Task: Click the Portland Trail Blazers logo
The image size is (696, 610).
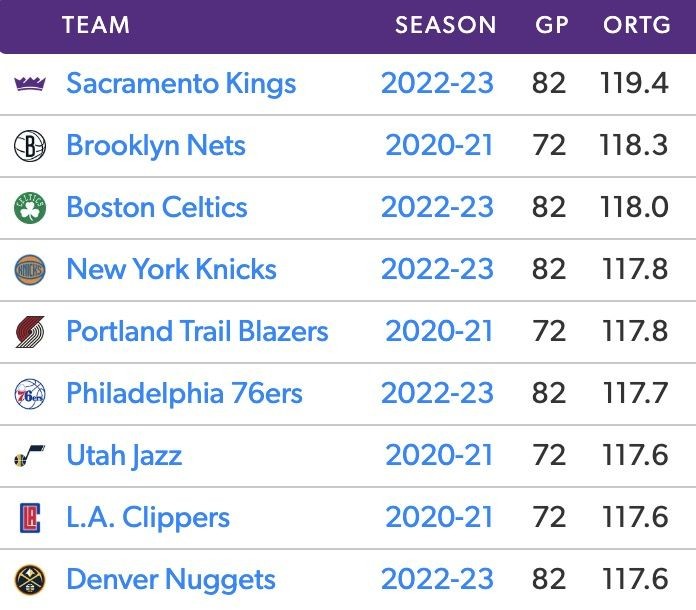Action: coord(30,332)
